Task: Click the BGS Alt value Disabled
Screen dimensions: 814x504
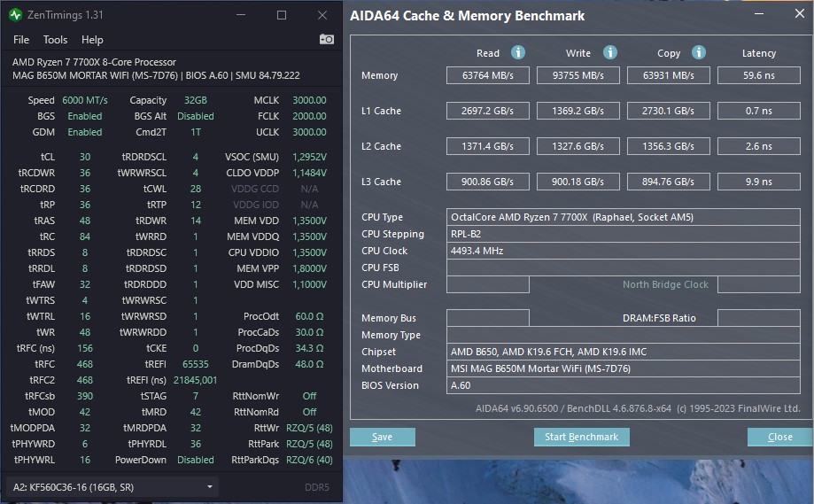Action: 195,116
